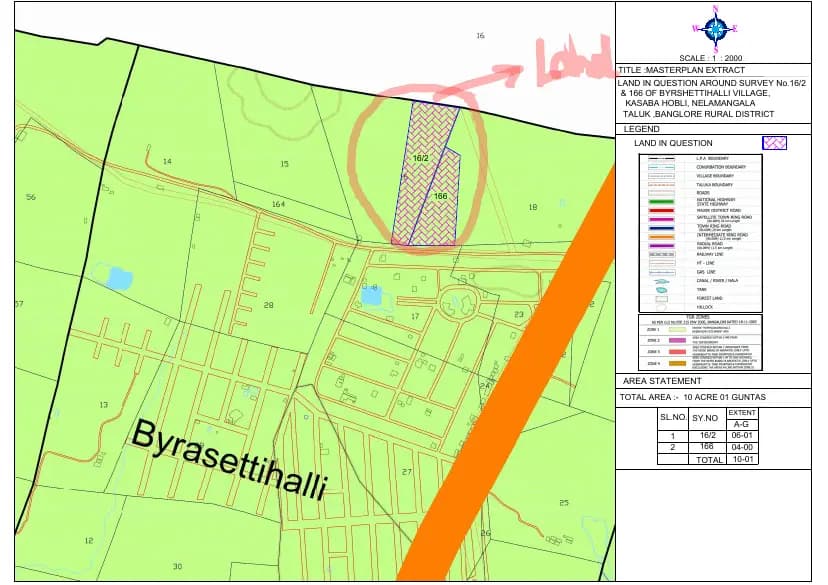Click the Zone 3 red swatch
The width and height of the screenshot is (828, 585).
click(x=678, y=352)
